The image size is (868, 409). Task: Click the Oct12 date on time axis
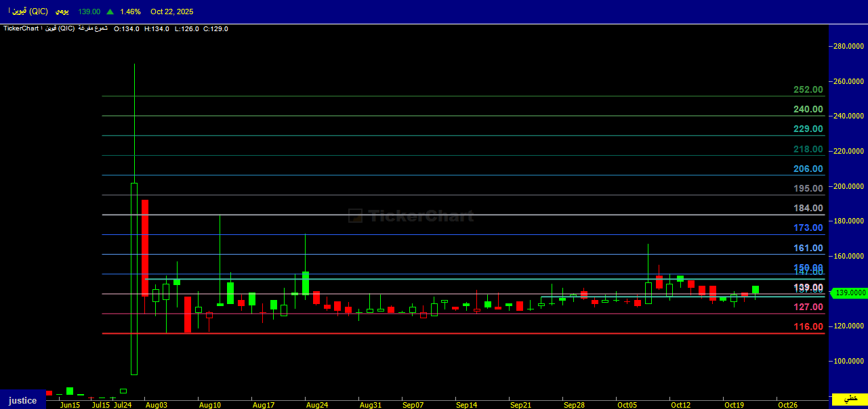point(681,405)
